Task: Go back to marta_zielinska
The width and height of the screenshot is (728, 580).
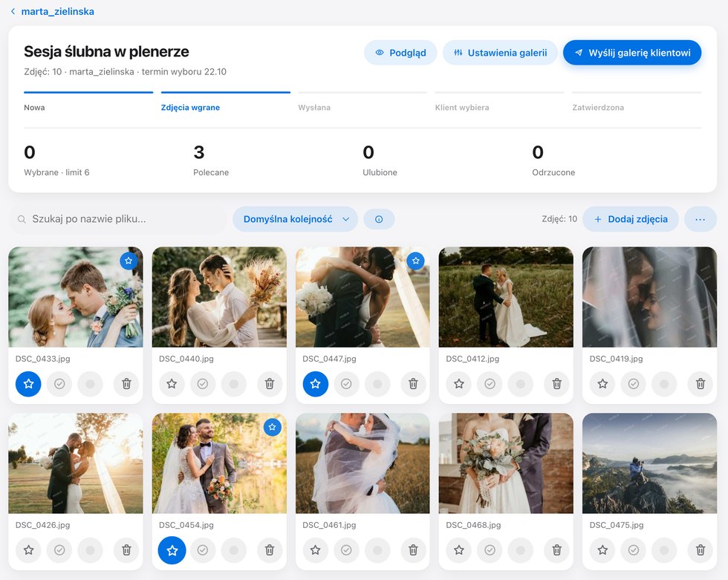Action: pyautogui.click(x=52, y=11)
